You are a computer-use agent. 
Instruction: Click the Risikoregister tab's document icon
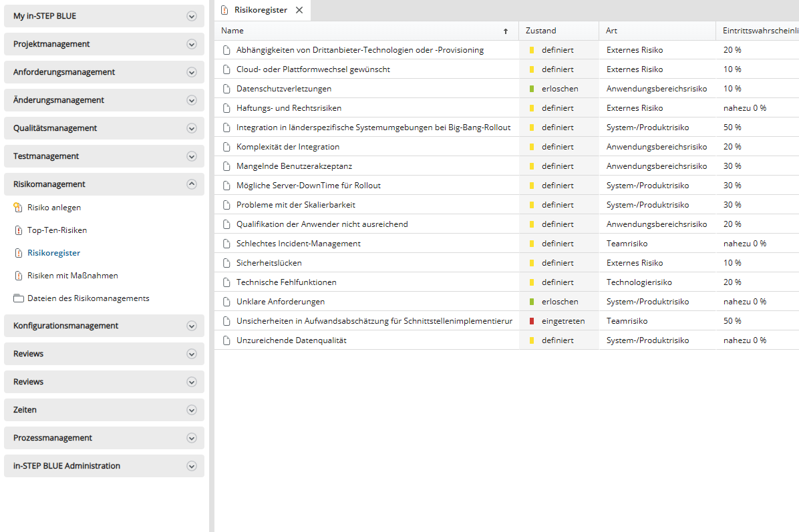[224, 10]
